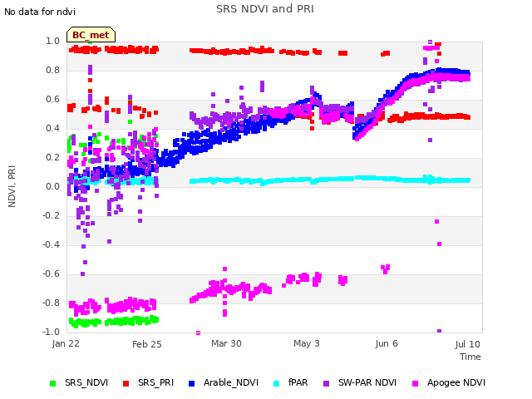Click the 'Time' x-axis label

[x=470, y=357]
